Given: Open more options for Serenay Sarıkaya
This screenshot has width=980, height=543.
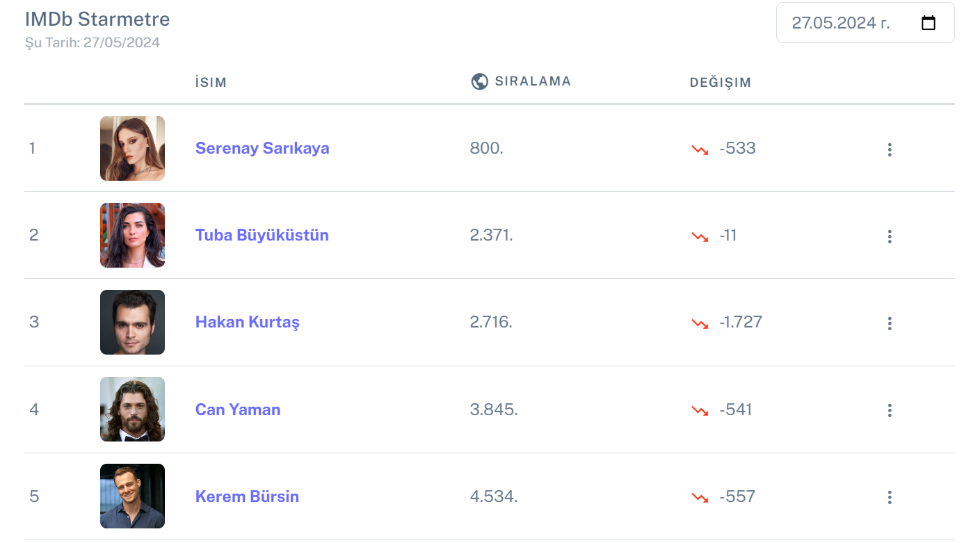Looking at the screenshot, I should [889, 149].
